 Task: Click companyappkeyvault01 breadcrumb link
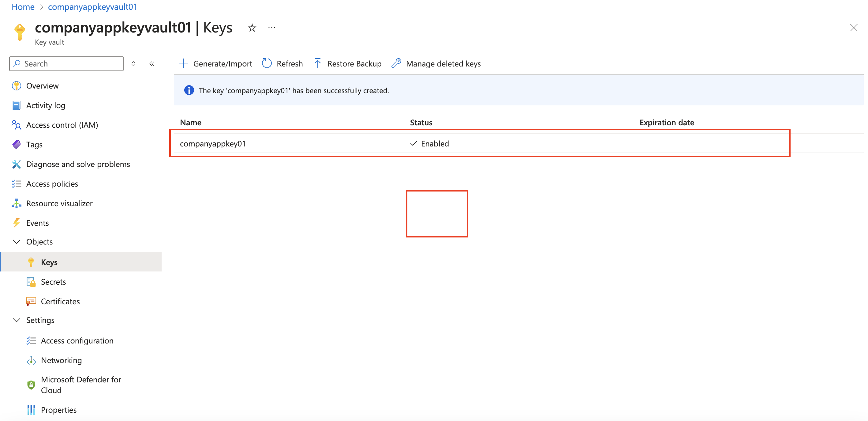coord(93,7)
